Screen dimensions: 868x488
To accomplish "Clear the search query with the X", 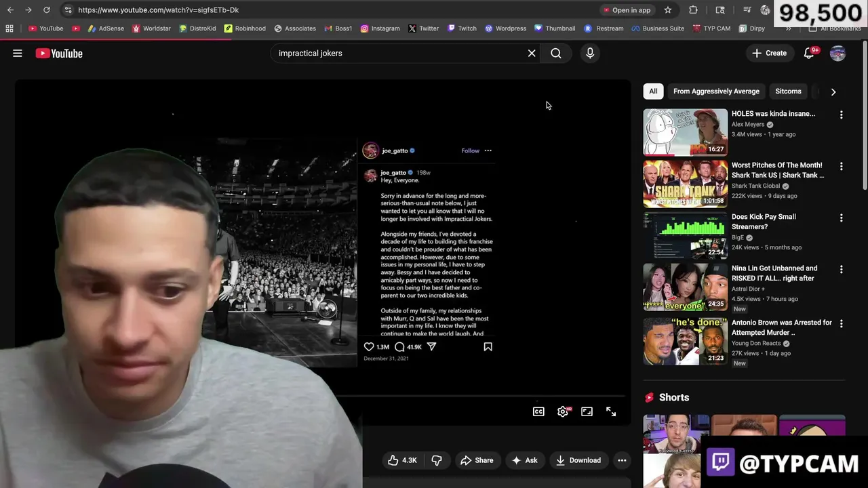I will click(532, 53).
